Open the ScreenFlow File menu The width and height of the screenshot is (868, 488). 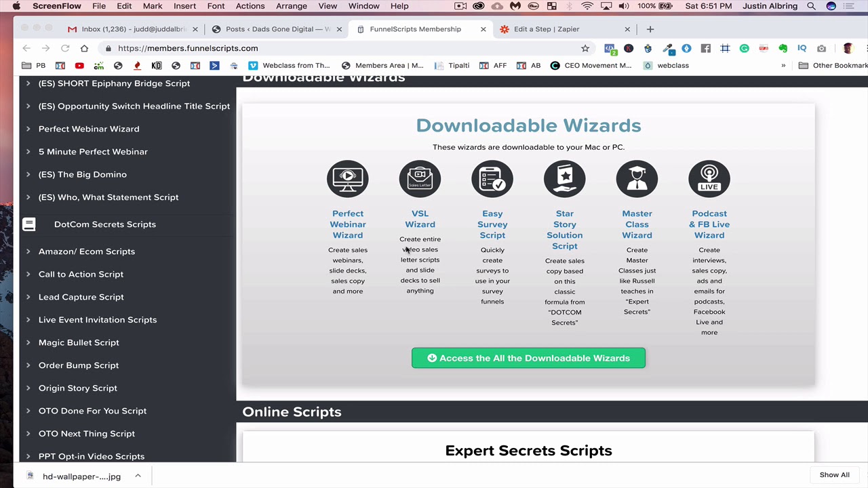click(99, 6)
